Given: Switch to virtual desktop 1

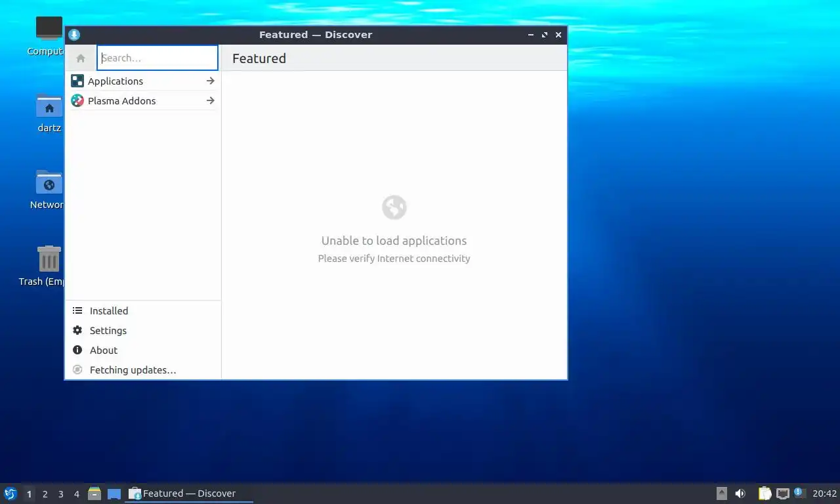Looking at the screenshot, I should 29,494.
